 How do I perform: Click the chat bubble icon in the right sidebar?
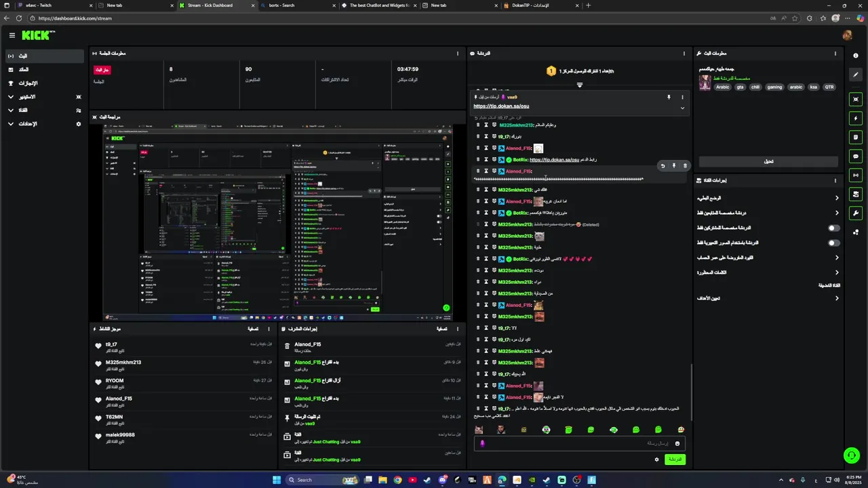tap(856, 157)
